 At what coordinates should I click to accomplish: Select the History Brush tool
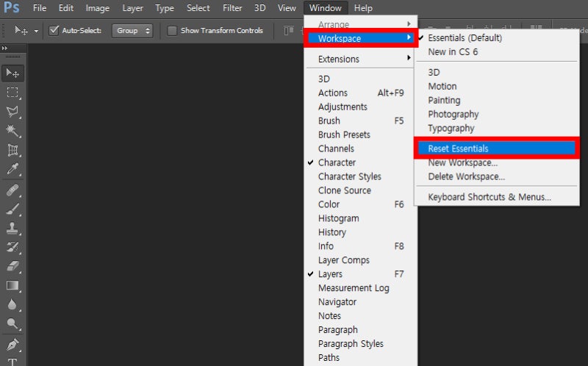12,247
